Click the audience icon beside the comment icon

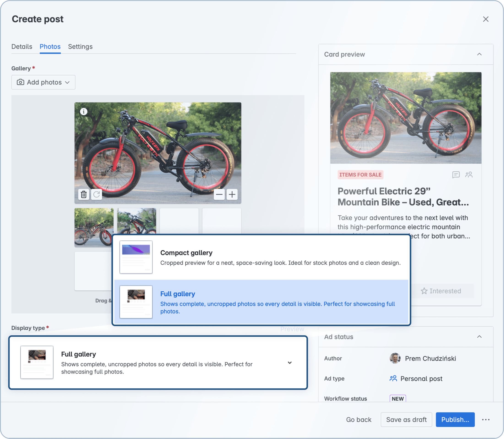point(469,174)
